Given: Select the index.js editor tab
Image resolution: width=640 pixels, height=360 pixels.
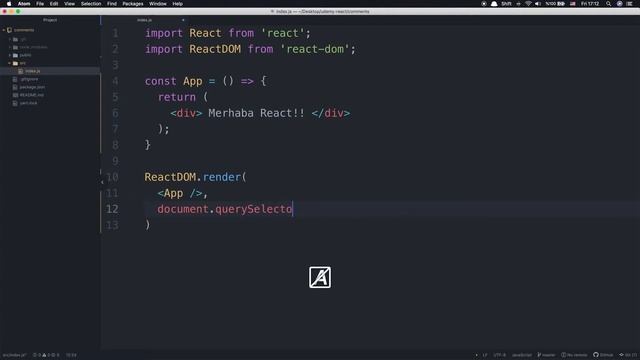Looking at the screenshot, I should click(144, 20).
